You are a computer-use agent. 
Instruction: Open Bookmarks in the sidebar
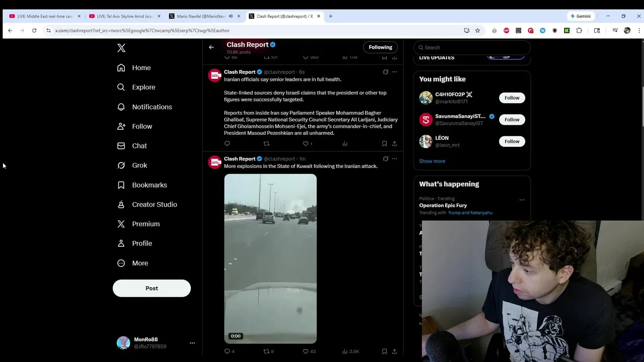click(142, 185)
